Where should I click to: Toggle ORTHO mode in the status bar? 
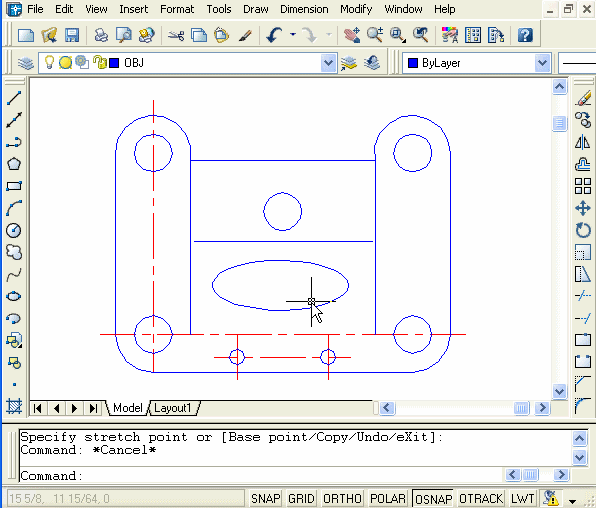[x=342, y=498]
